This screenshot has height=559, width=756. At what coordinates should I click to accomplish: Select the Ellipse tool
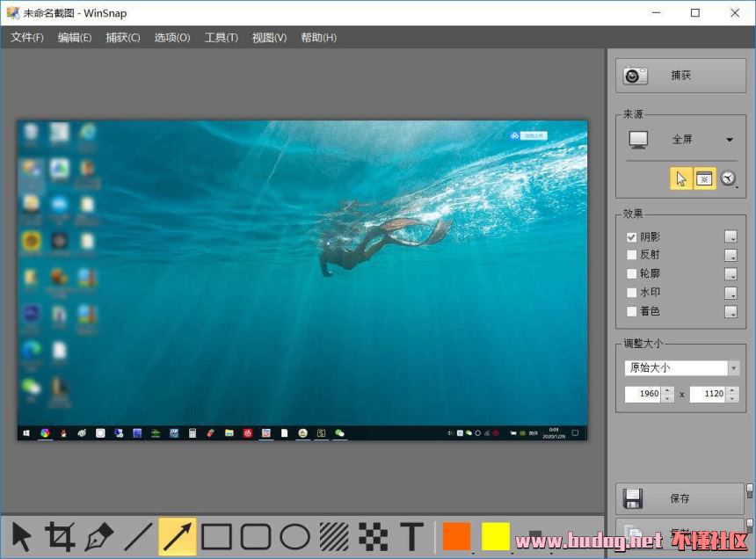(294, 536)
